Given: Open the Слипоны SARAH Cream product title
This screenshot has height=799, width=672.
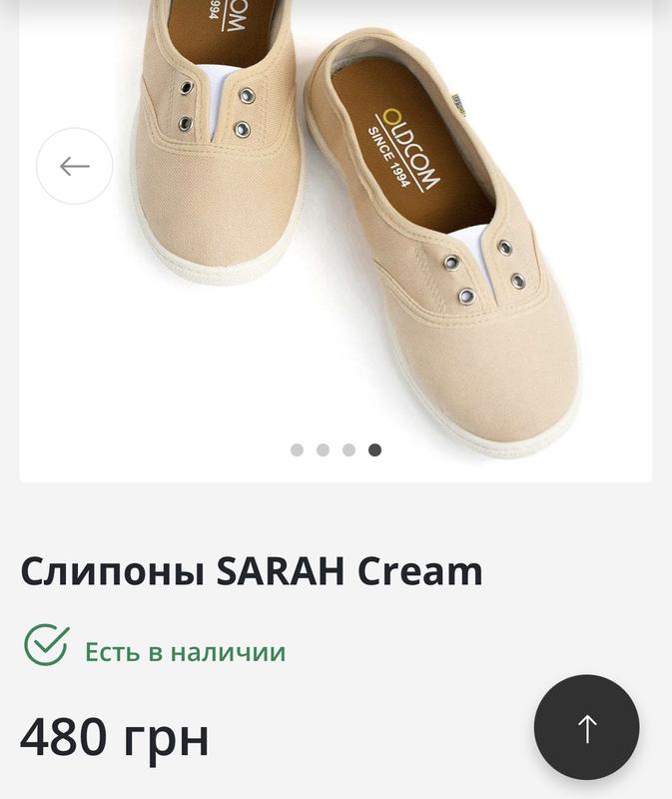Looking at the screenshot, I should (x=252, y=571).
